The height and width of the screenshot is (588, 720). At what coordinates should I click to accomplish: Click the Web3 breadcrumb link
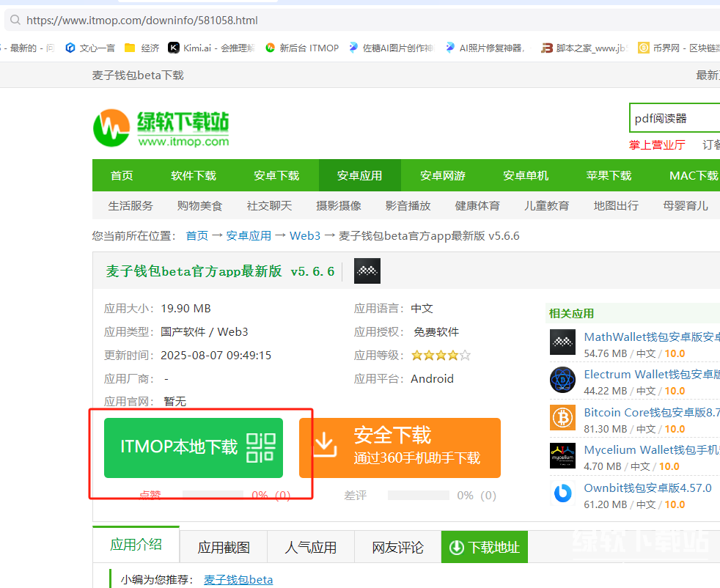click(305, 235)
